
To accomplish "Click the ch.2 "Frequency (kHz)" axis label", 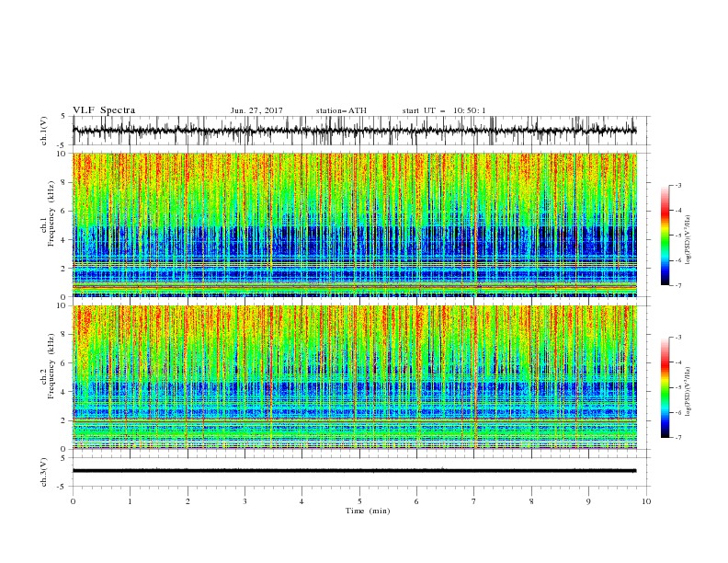I will pos(51,366).
